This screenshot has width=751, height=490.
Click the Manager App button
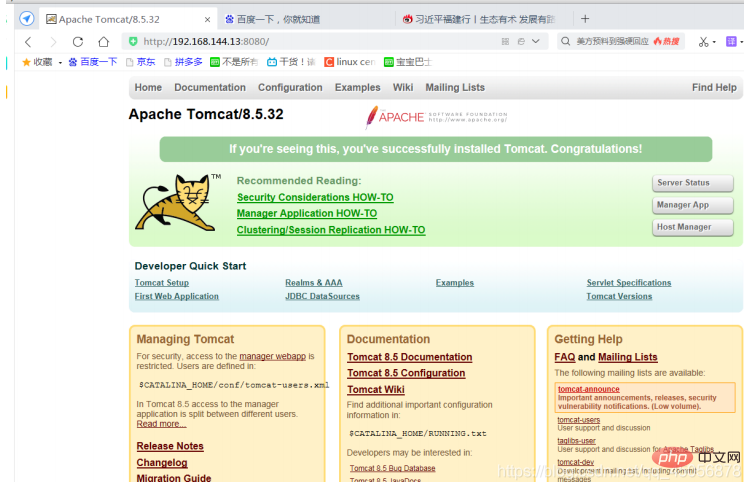tap(693, 205)
